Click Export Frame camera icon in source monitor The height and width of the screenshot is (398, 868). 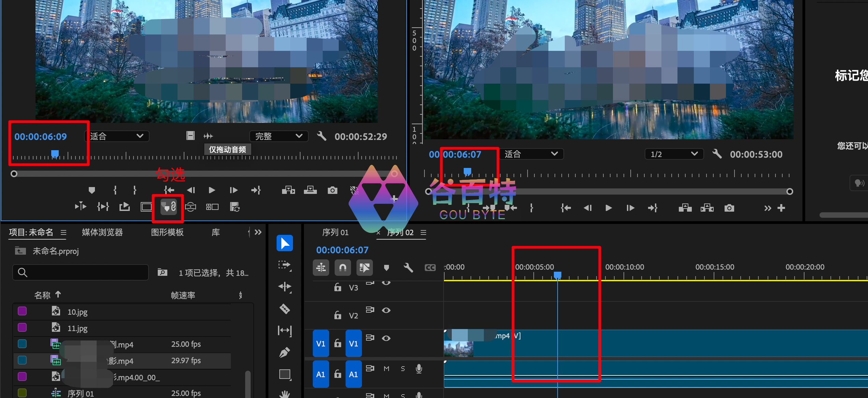click(x=332, y=190)
